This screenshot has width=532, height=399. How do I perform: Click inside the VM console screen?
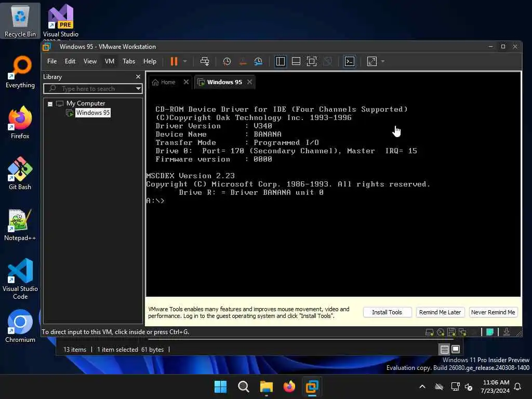(333, 193)
